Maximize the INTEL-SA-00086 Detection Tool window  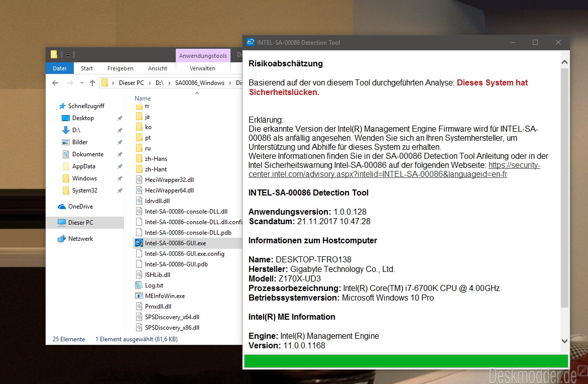(535, 42)
